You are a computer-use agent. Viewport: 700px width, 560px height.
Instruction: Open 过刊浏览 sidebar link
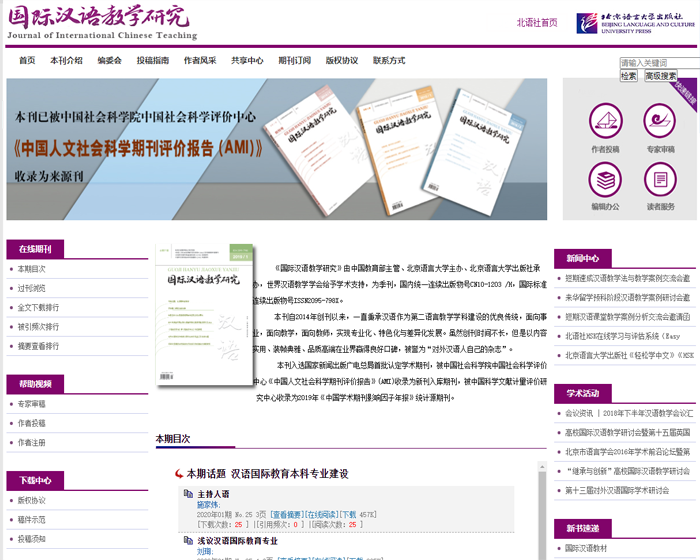[31, 288]
